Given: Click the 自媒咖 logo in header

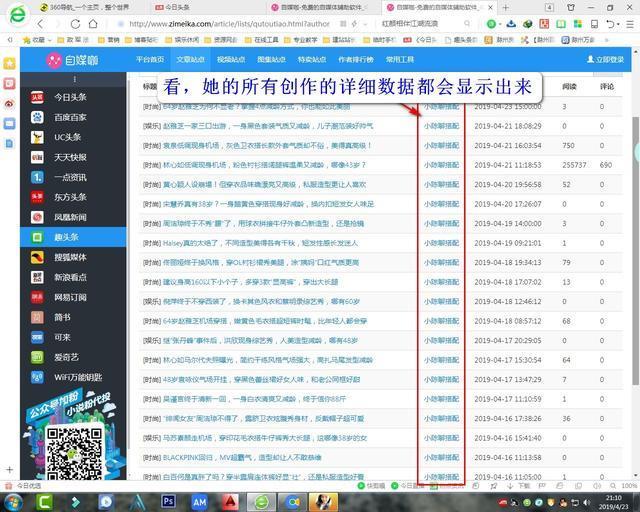Looking at the screenshot, I should click(68, 60).
